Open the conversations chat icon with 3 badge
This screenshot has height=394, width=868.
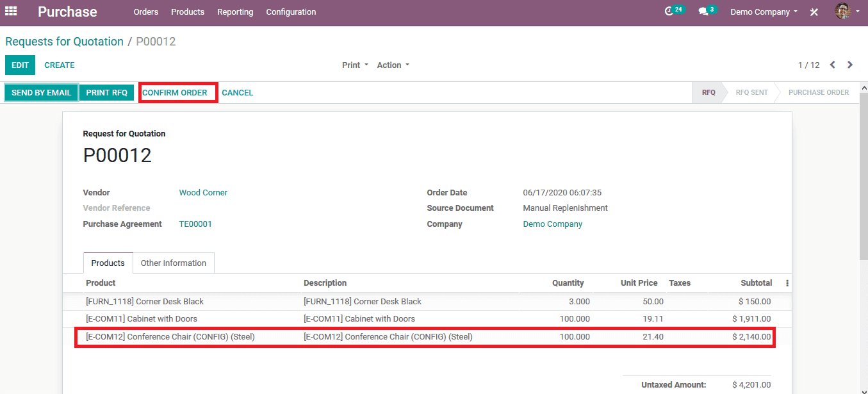click(707, 11)
